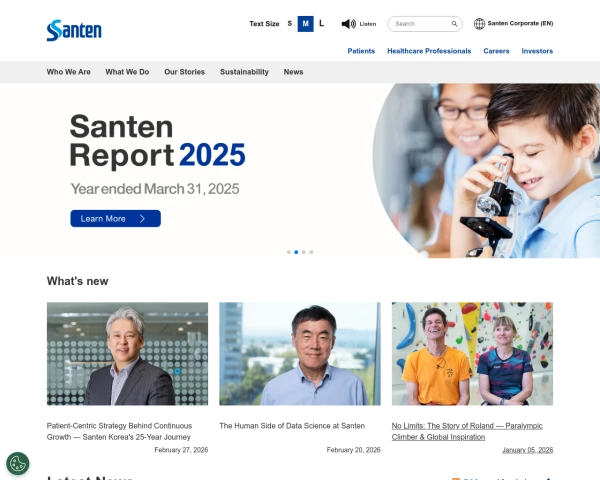Image resolution: width=600 pixels, height=480 pixels.
Task: Open the Careers link
Action: tap(496, 51)
